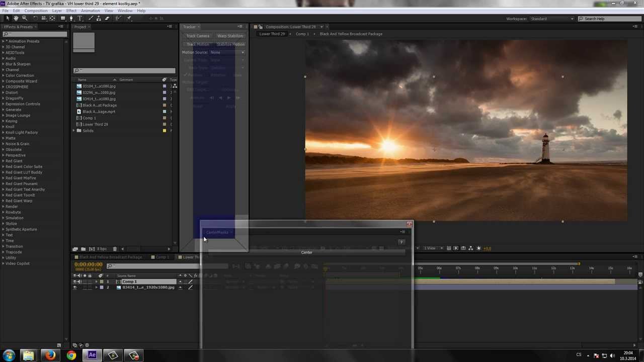
Task: Select the Pan Behind anchor tool
Action: point(52,18)
